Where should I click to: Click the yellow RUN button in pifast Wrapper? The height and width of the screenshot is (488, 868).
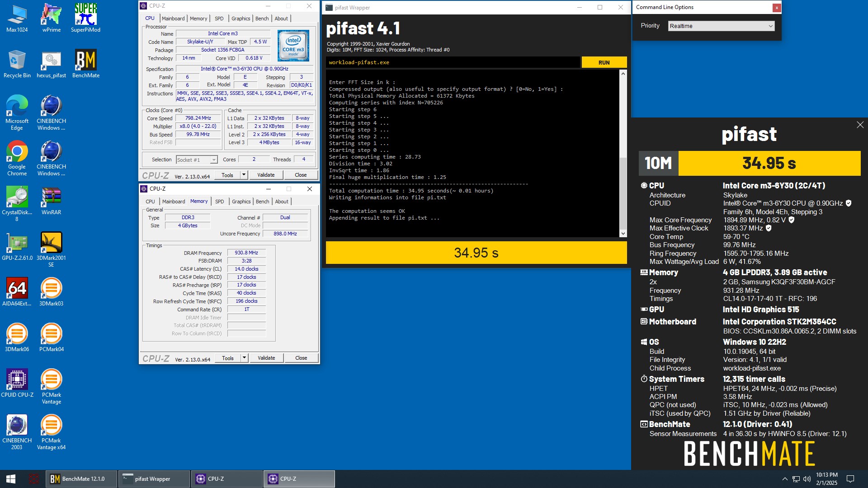pos(604,62)
